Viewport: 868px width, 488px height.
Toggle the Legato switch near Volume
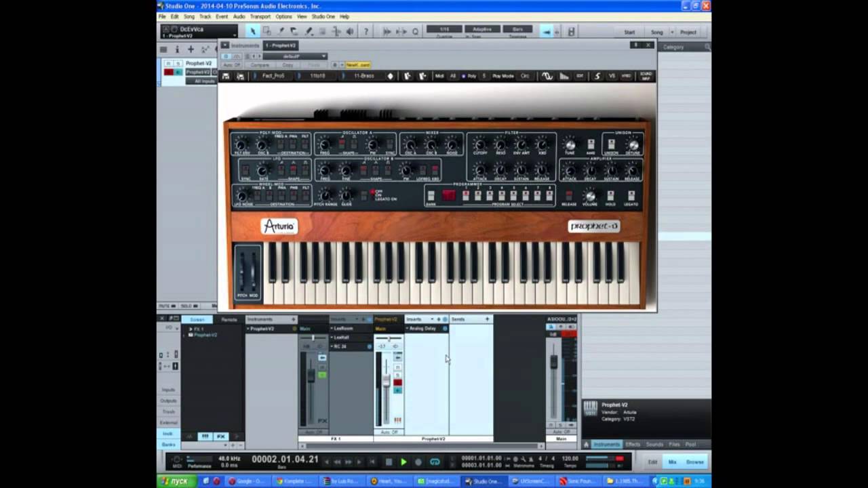[631, 196]
